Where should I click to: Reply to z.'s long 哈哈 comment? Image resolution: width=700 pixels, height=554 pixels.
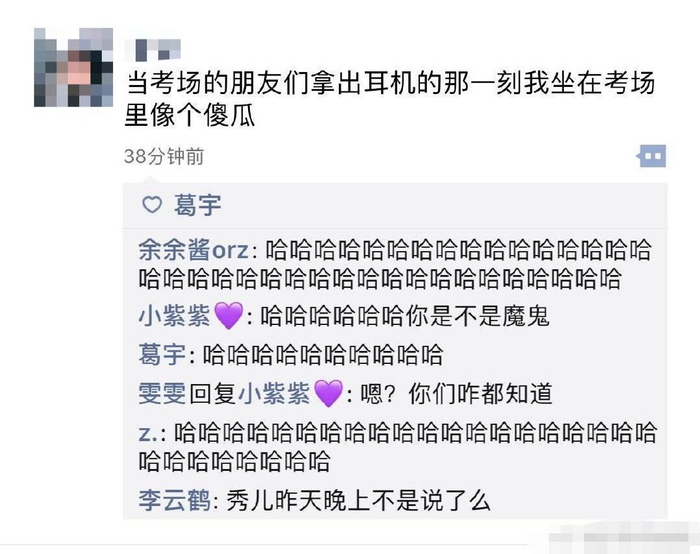[397, 446]
